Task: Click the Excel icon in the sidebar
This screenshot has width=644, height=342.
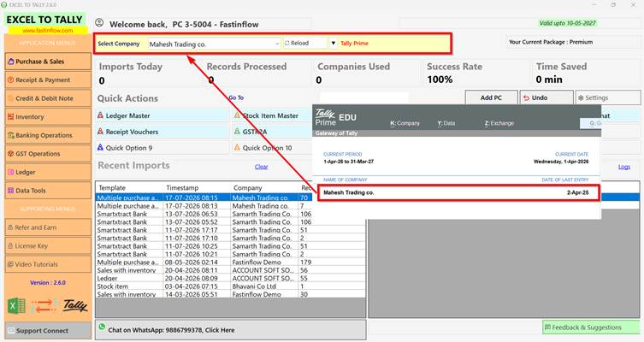Action: [x=16, y=306]
